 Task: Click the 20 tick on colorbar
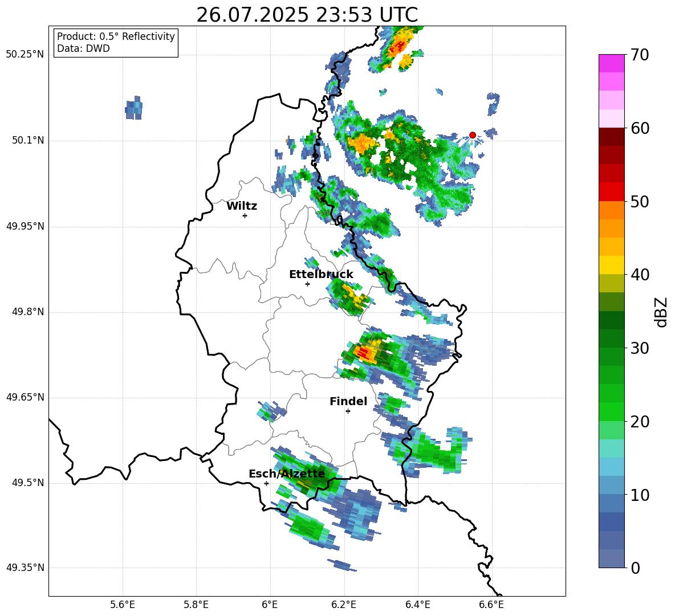click(x=640, y=422)
